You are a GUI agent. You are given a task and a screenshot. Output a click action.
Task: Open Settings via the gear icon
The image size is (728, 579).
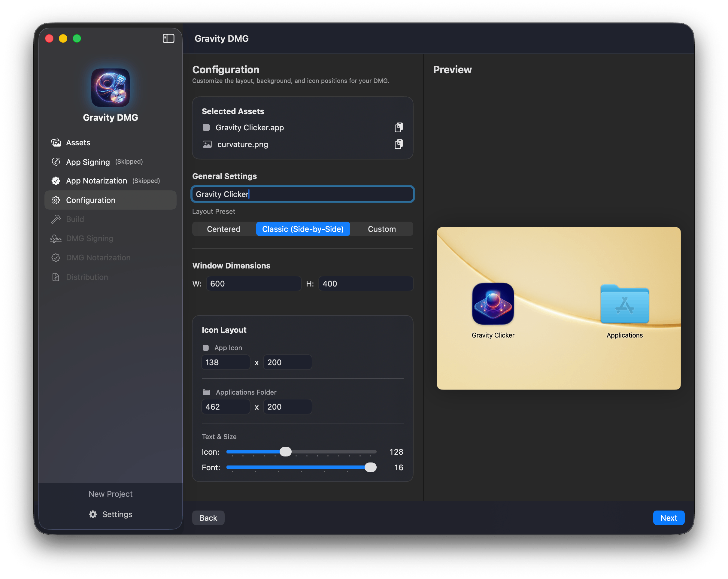coord(93,514)
